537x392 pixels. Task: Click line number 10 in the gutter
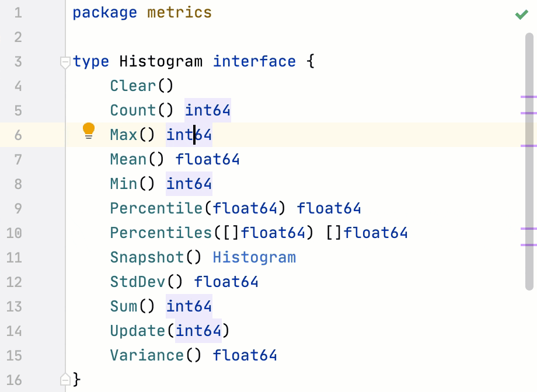click(15, 233)
